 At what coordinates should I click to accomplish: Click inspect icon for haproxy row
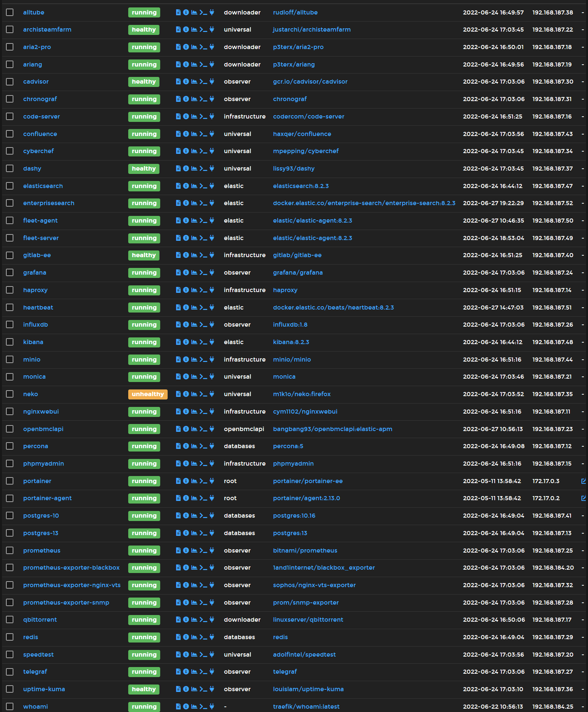pos(186,290)
